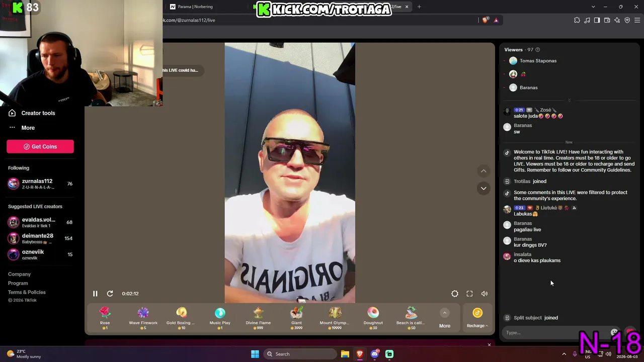Open the browser main hamburger menu
644x362 pixels.
click(637, 20)
